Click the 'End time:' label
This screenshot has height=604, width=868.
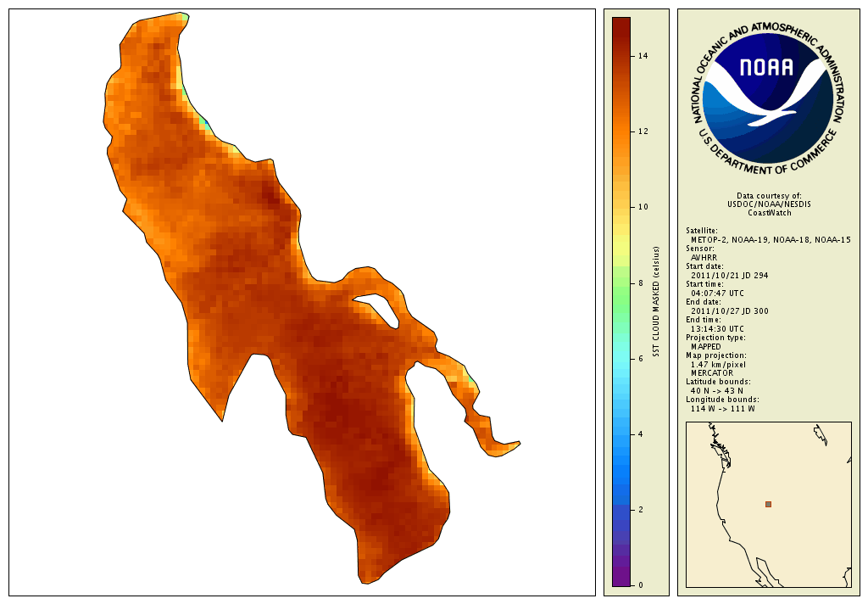tap(703, 320)
